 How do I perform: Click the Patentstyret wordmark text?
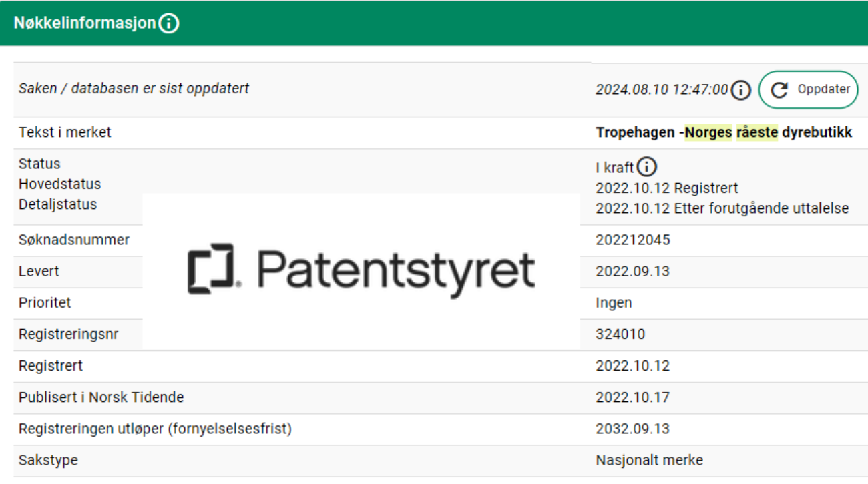pyautogui.click(x=395, y=270)
